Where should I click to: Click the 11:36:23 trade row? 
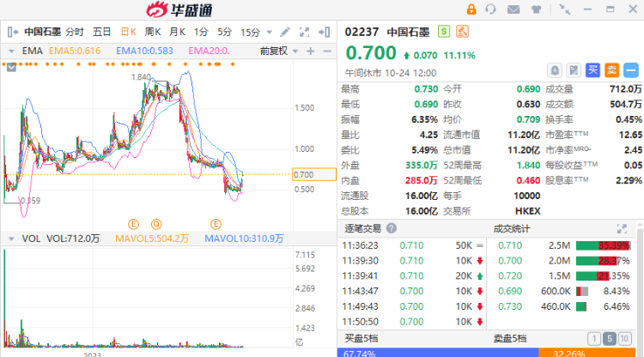[x=412, y=245]
